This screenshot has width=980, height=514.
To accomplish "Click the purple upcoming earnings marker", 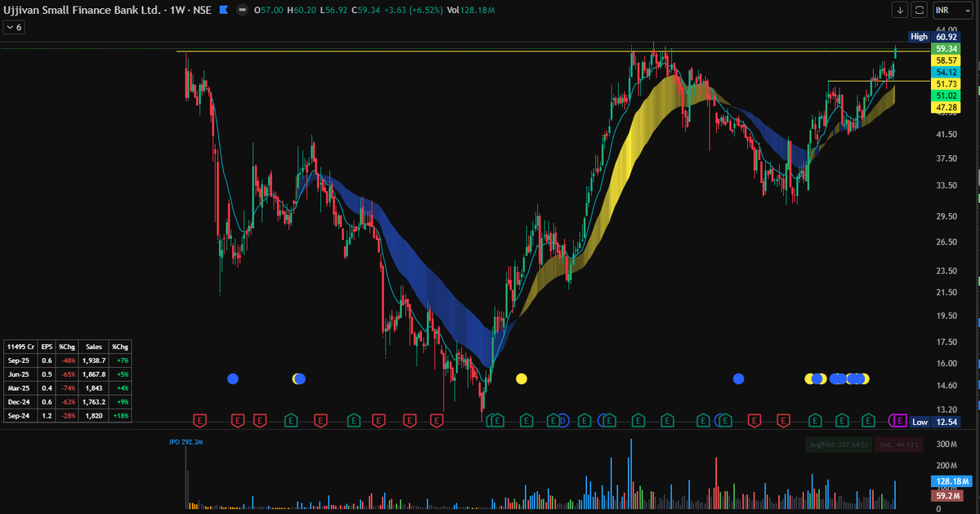I will point(898,420).
